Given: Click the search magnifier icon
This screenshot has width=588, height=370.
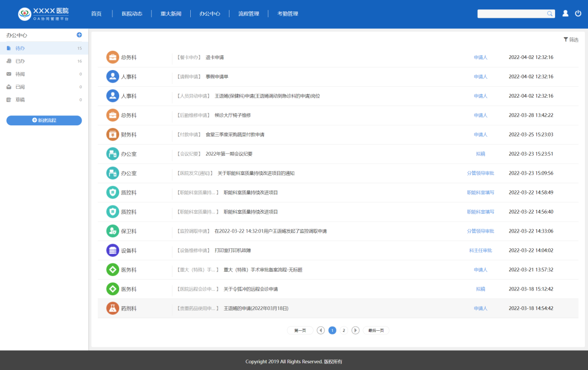Looking at the screenshot, I should click(x=550, y=14).
